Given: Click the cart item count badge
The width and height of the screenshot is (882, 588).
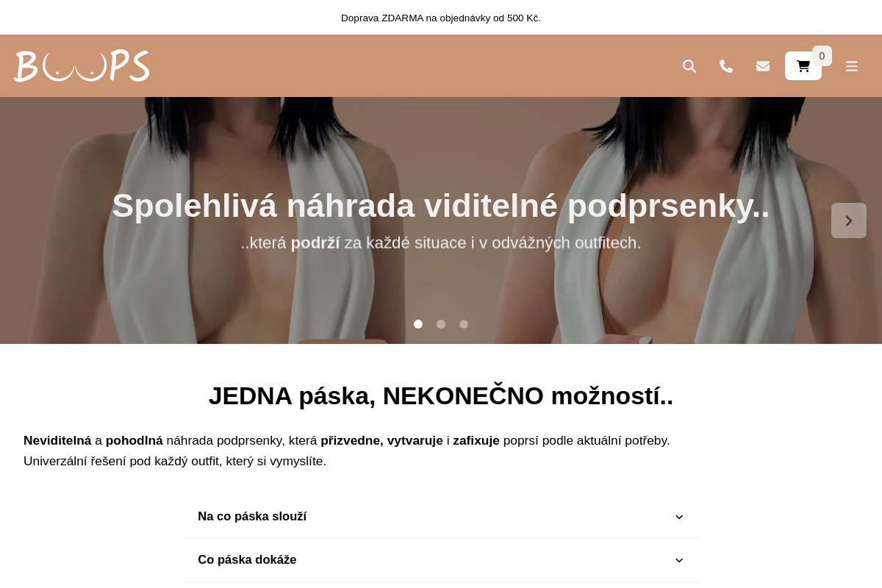Looking at the screenshot, I should coord(822,56).
